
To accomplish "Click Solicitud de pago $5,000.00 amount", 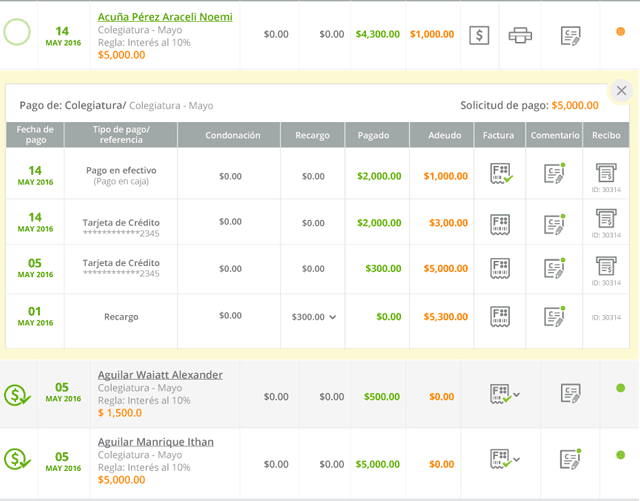I will tap(575, 105).
